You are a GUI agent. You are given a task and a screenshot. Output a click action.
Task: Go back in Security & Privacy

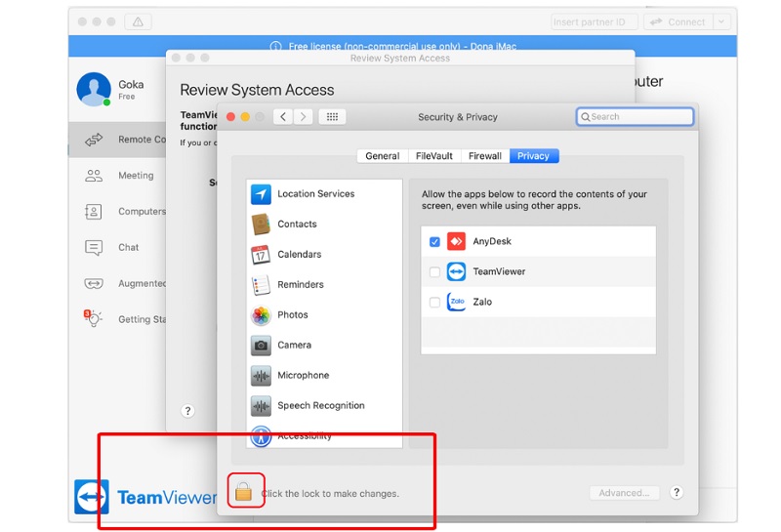(283, 117)
